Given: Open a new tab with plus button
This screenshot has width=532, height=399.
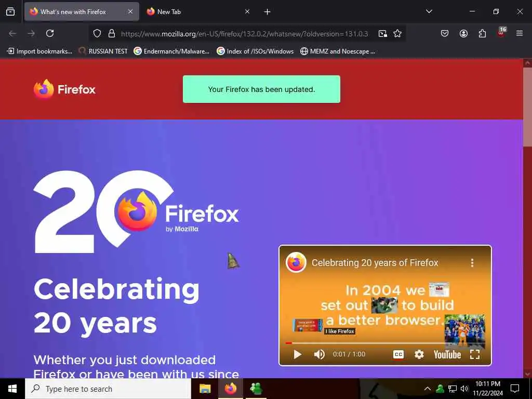Looking at the screenshot, I should 268,12.
